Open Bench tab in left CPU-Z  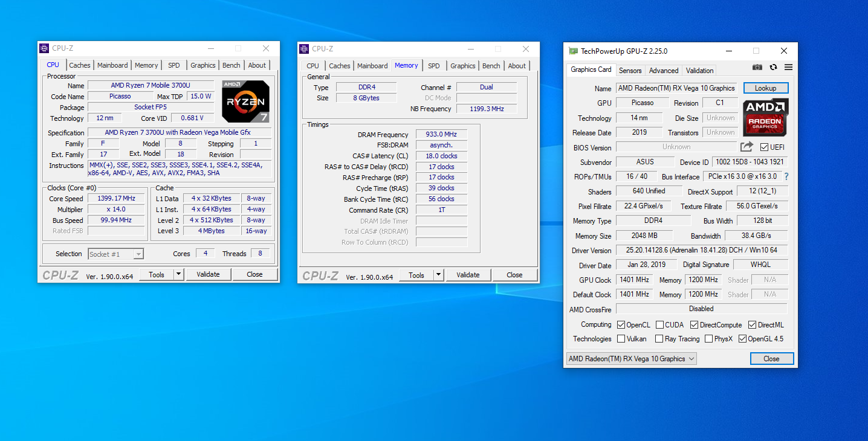(232, 65)
